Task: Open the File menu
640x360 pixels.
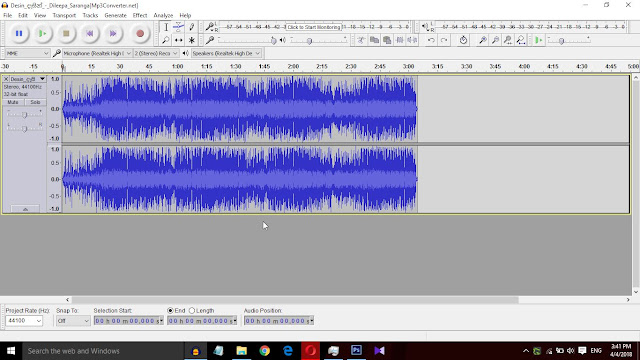Action: tap(7, 15)
